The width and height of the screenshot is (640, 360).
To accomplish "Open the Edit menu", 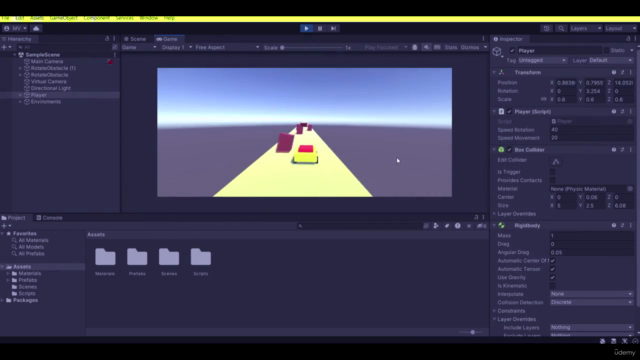I will (20, 18).
